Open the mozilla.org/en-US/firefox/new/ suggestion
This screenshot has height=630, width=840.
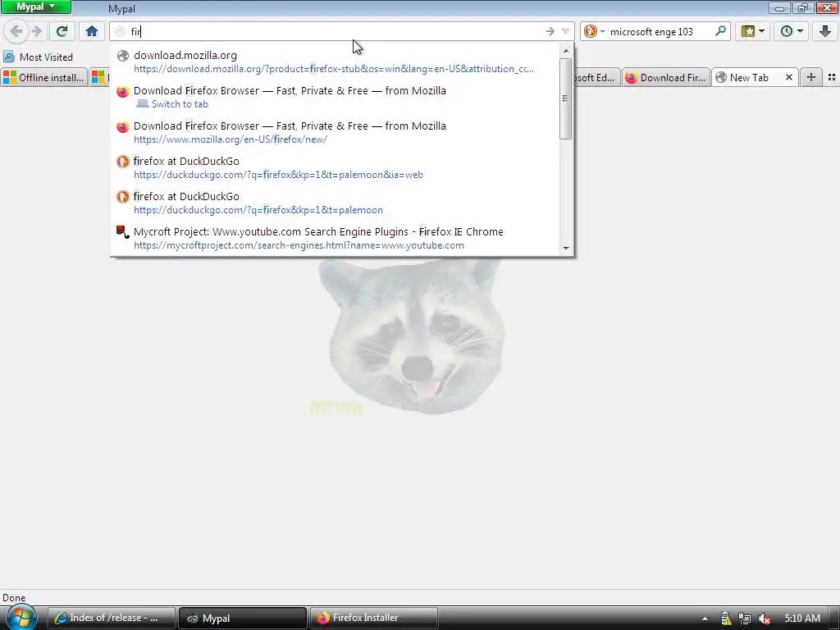point(335,132)
